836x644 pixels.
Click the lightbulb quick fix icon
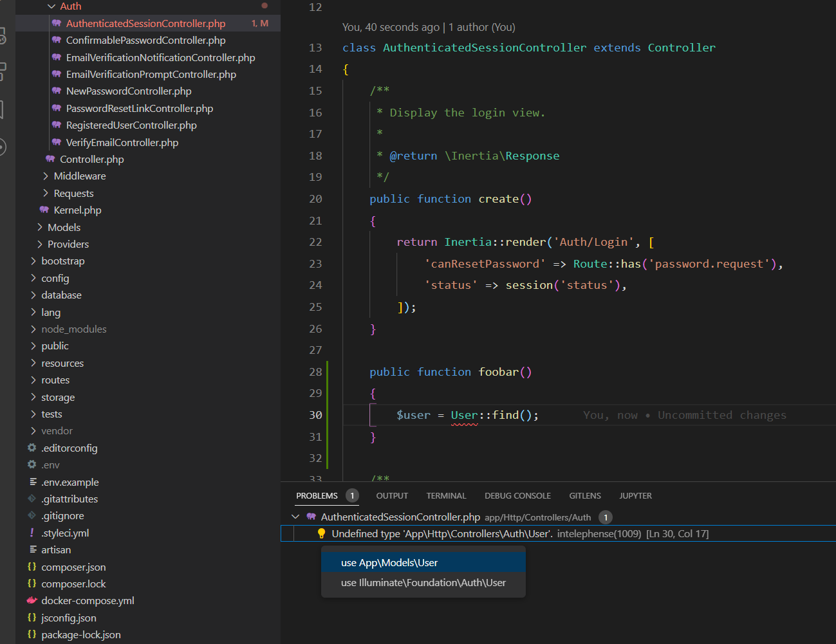(321, 533)
